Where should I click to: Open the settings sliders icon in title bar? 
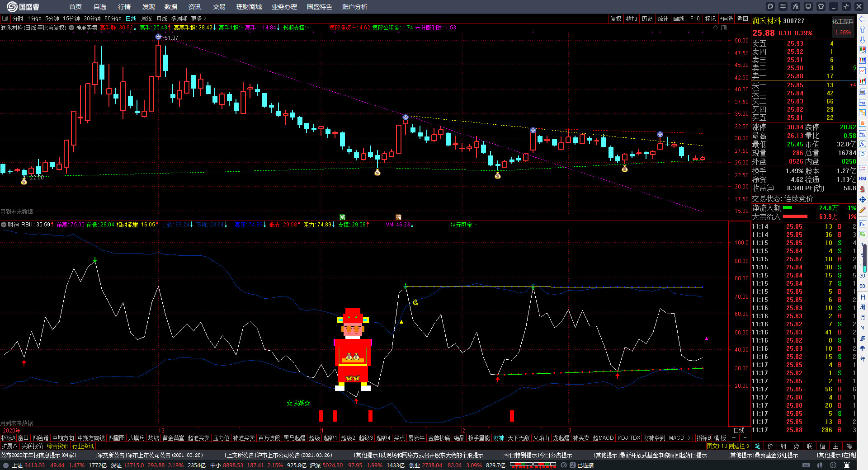783,6
